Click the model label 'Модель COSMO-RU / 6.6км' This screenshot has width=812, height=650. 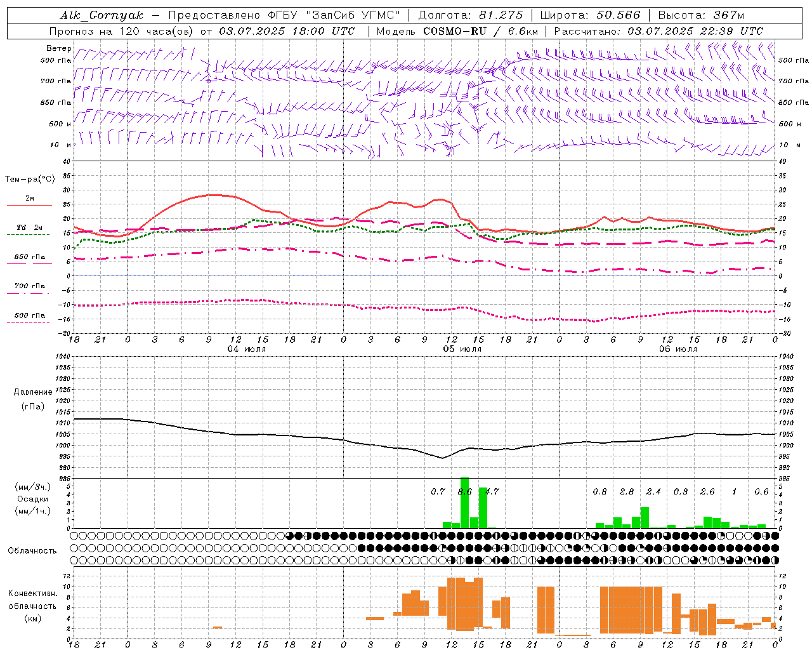pyautogui.click(x=457, y=31)
